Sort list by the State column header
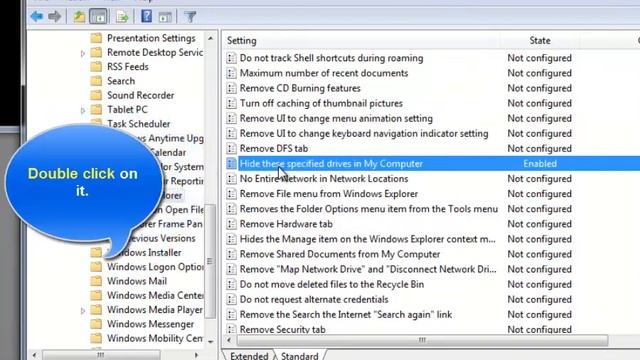The height and width of the screenshot is (360, 640). (540, 40)
